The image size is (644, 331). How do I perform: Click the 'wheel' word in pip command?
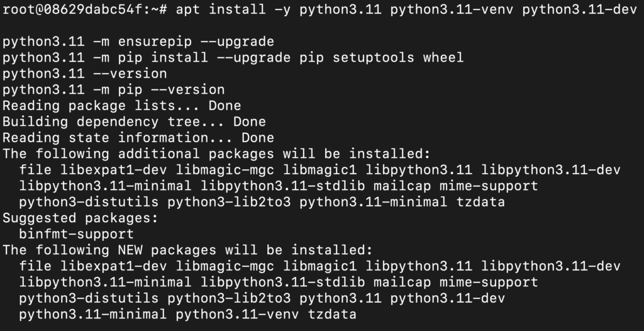coord(443,58)
